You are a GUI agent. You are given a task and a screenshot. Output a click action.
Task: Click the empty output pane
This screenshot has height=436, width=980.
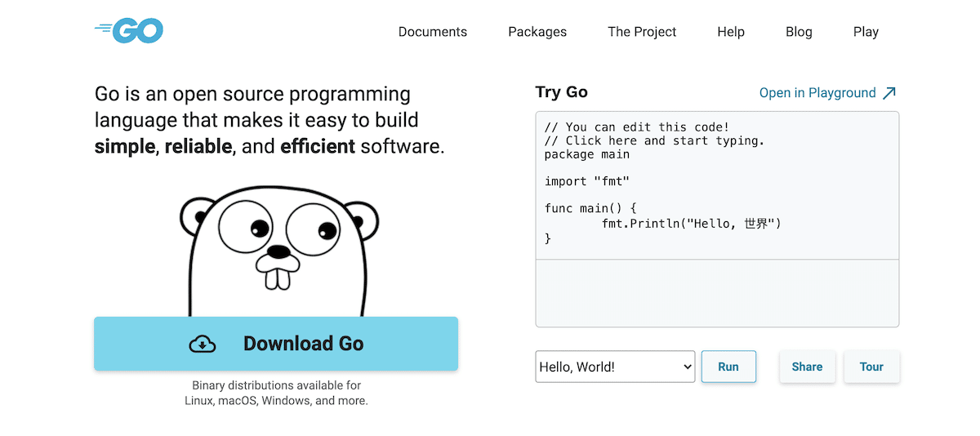coord(717,293)
